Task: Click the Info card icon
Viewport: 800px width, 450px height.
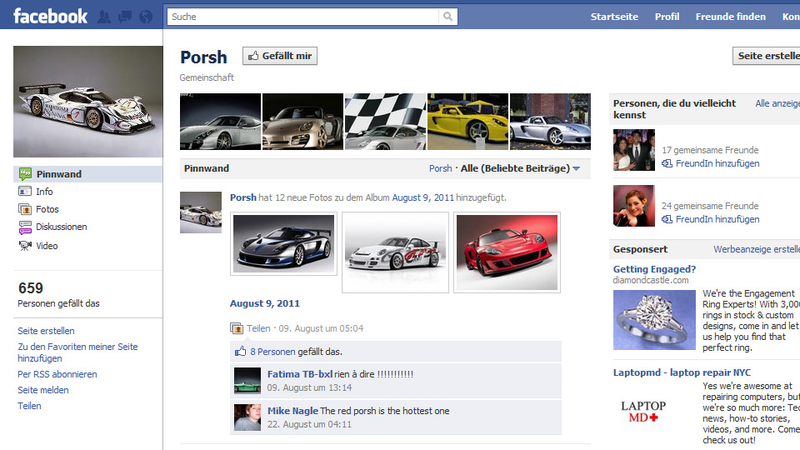Action: 24,191
